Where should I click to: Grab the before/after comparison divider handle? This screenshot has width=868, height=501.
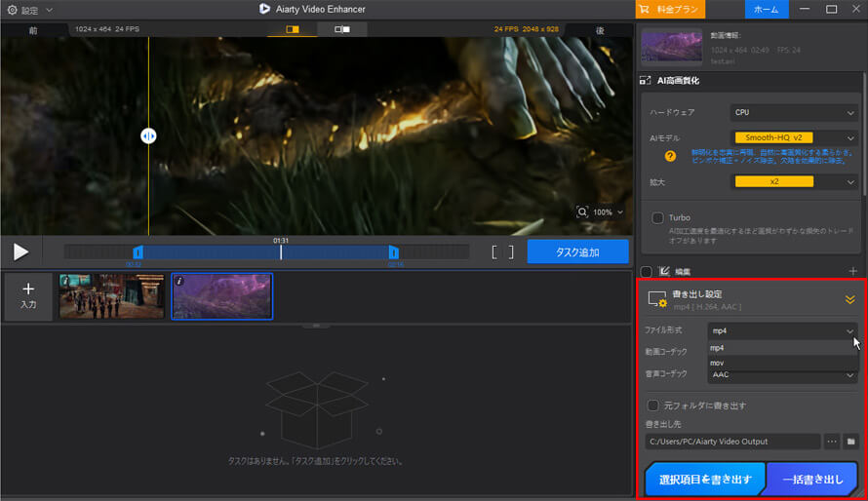[x=148, y=136]
